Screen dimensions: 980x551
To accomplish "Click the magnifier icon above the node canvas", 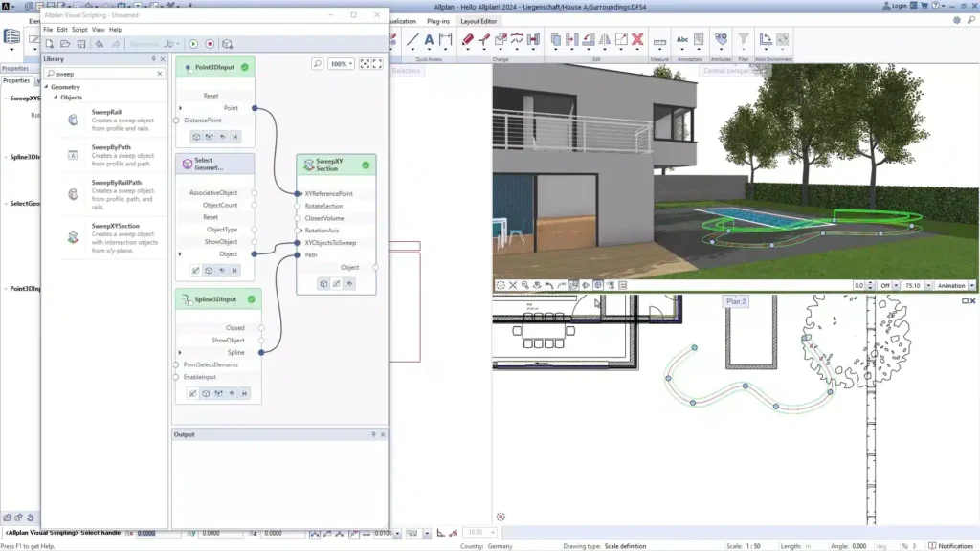I will (316, 64).
